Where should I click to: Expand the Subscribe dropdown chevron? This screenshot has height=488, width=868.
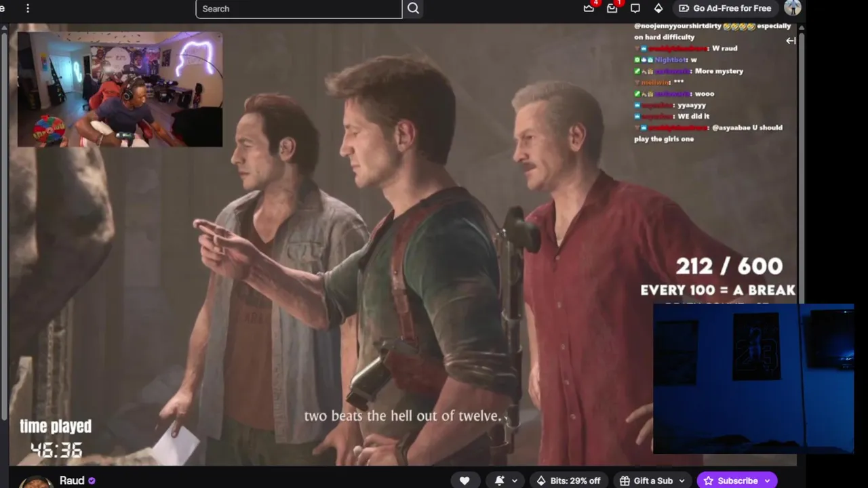768,481
